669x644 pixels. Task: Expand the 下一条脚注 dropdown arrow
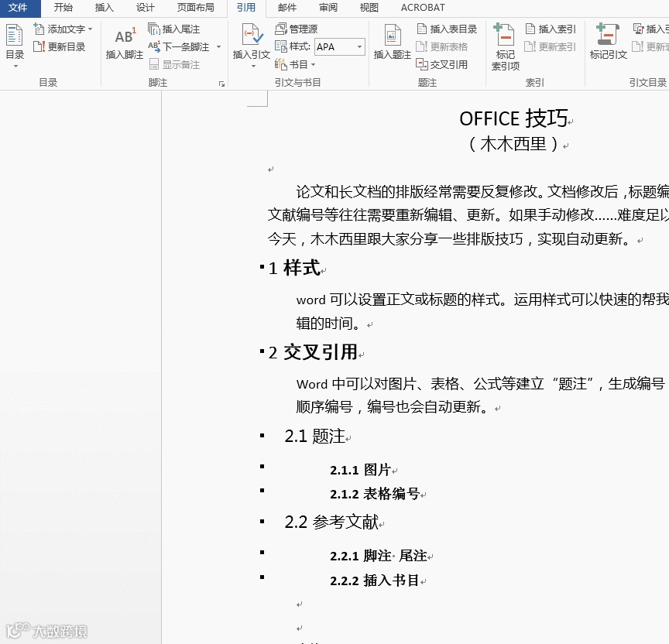tap(218, 47)
